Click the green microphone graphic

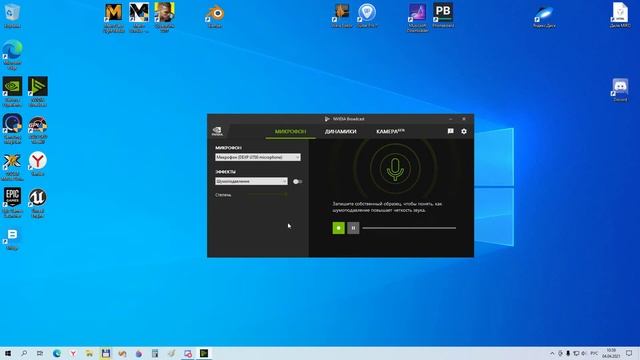395,168
